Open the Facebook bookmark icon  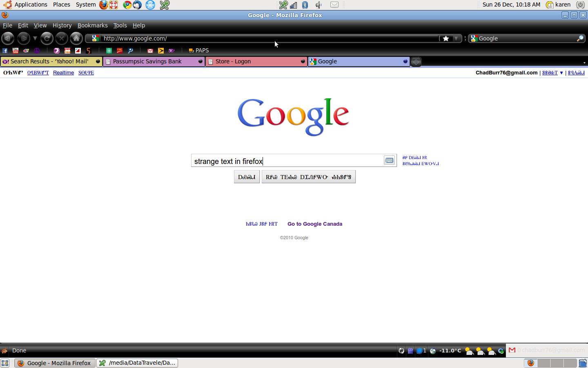[5, 51]
